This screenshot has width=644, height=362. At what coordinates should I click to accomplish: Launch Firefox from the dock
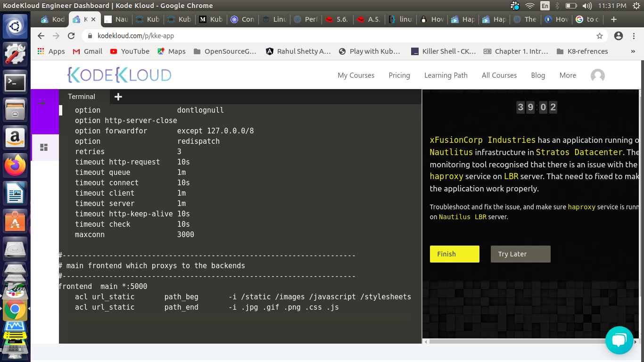(x=15, y=165)
